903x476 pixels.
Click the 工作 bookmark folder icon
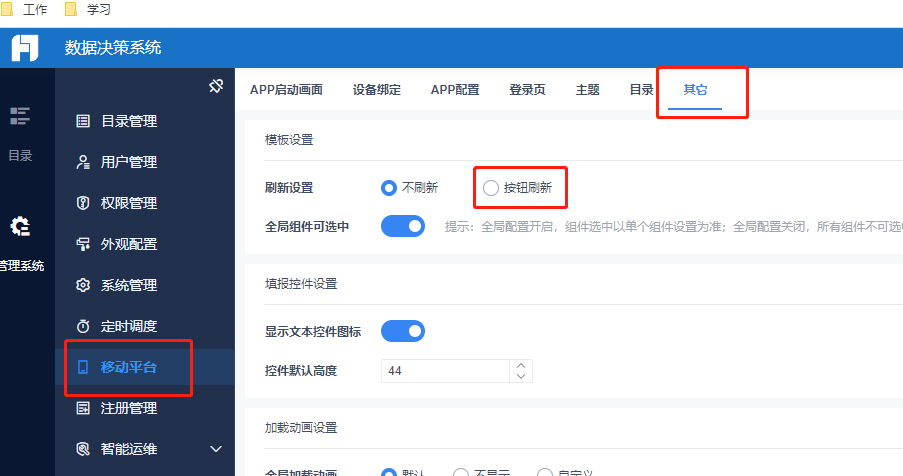click(6, 9)
